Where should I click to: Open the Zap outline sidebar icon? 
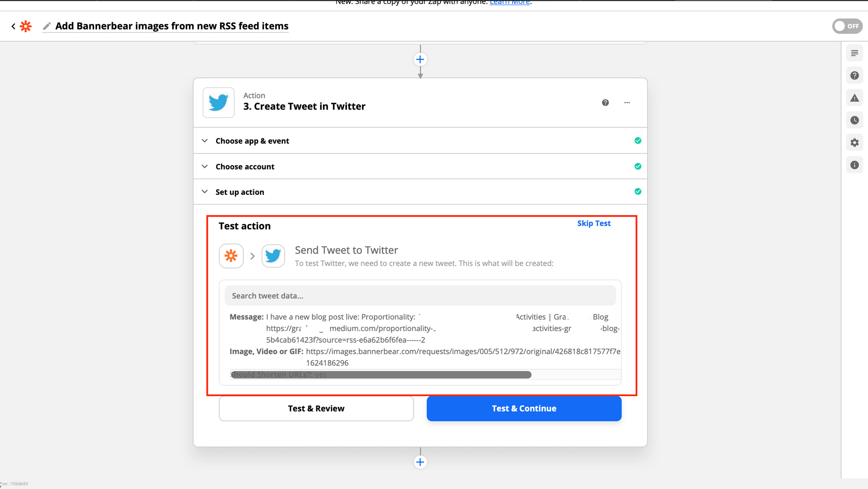855,53
